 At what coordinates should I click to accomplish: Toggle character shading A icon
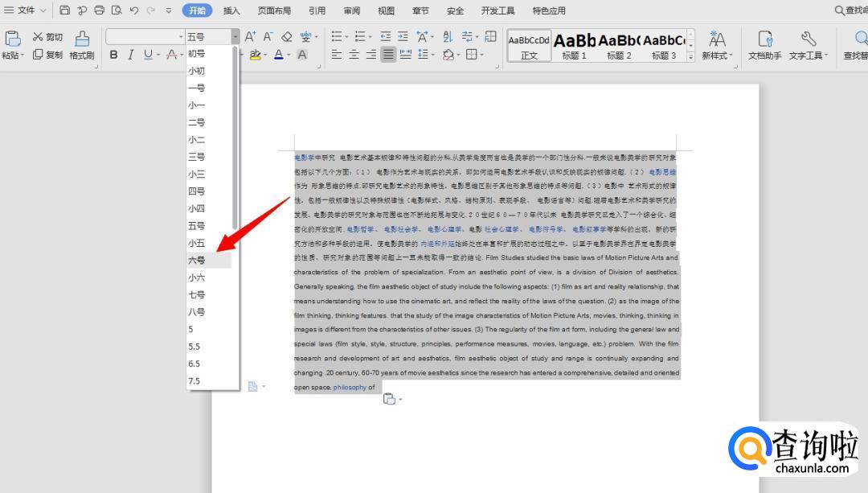pos(302,54)
